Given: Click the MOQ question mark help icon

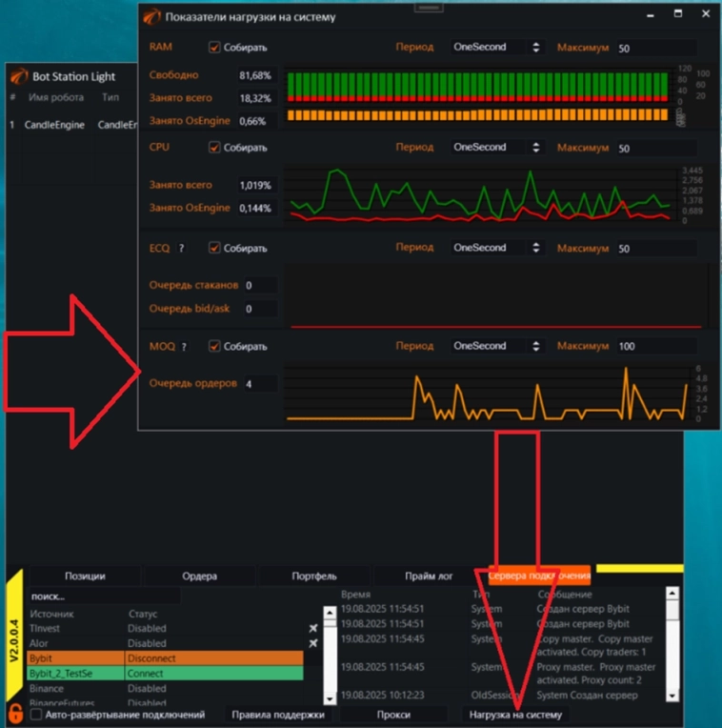Looking at the screenshot, I should (x=184, y=347).
